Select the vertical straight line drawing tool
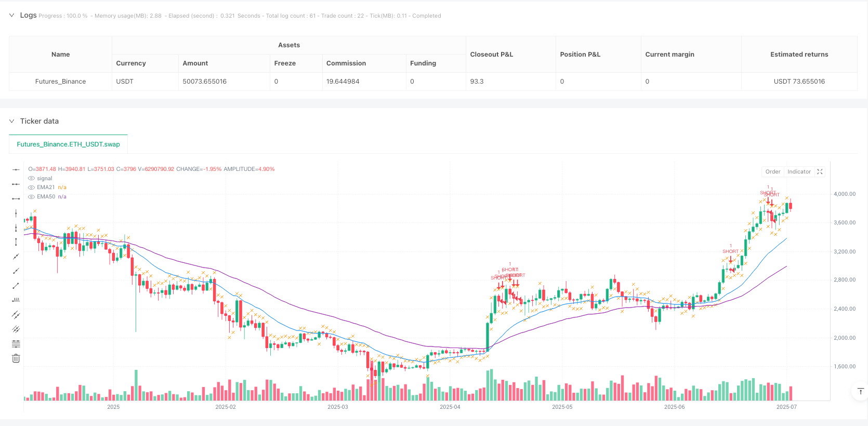Viewport: 868px width, 426px height. pos(16,213)
